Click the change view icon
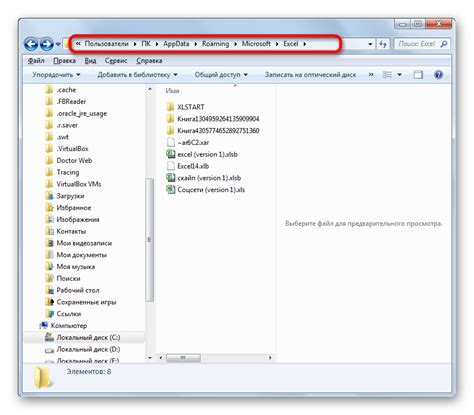 387,75
